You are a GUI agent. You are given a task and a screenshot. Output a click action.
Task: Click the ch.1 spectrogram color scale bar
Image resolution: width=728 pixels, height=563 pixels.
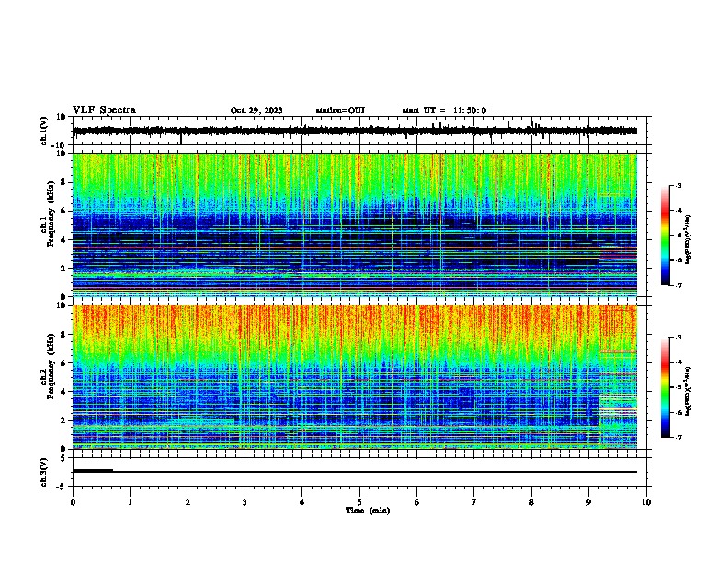[665, 236]
